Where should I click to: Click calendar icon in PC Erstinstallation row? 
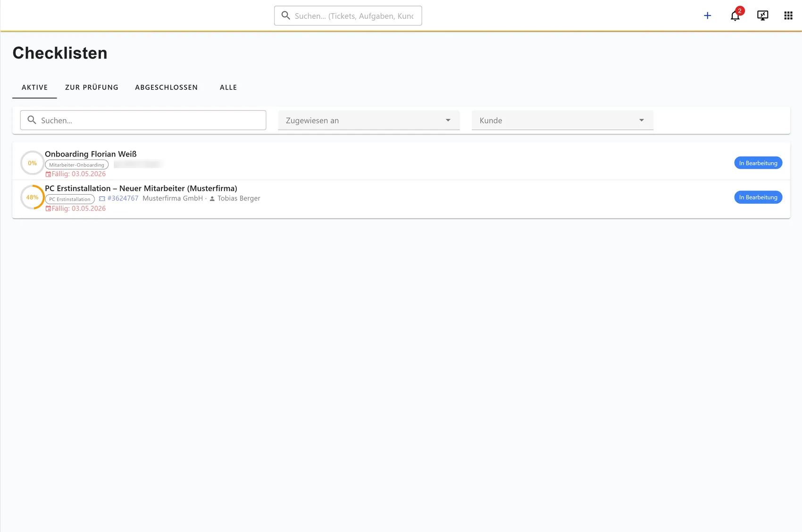click(48, 208)
